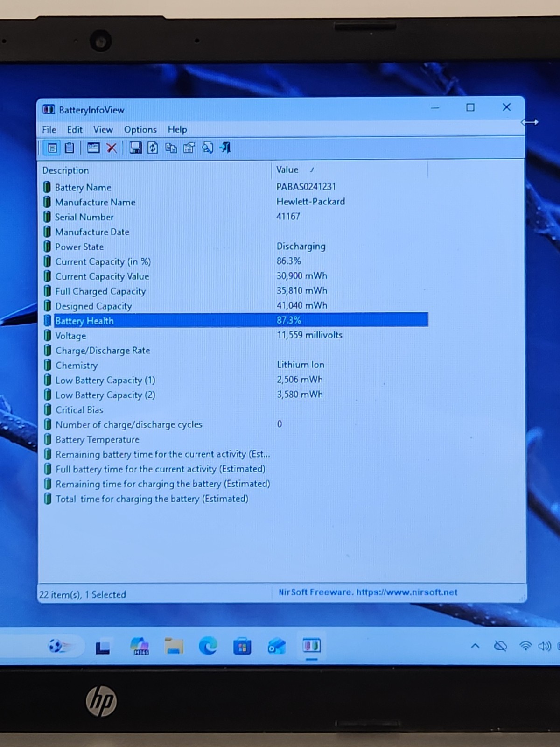Click battery icon beside Battery Name row
560x747 pixels.
click(47, 187)
